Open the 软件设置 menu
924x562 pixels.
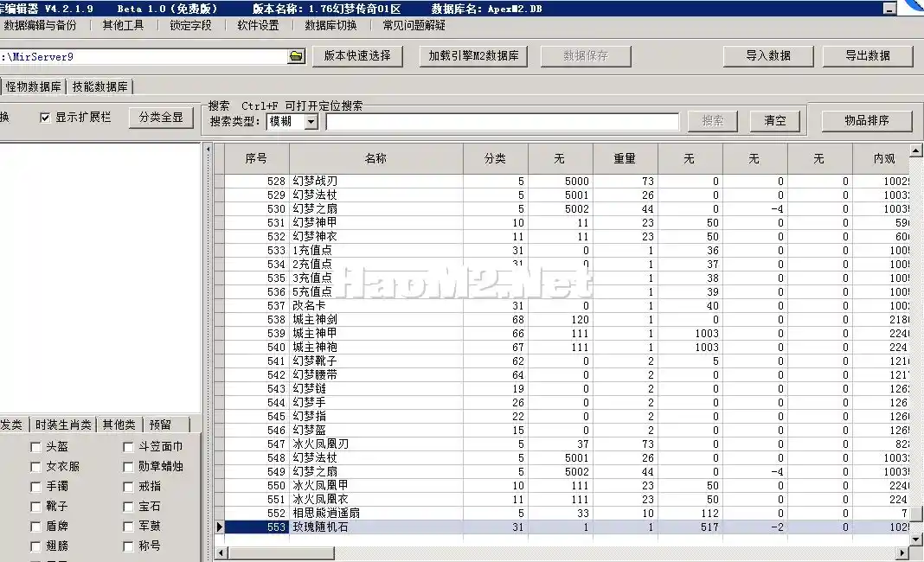pyautogui.click(x=258, y=25)
